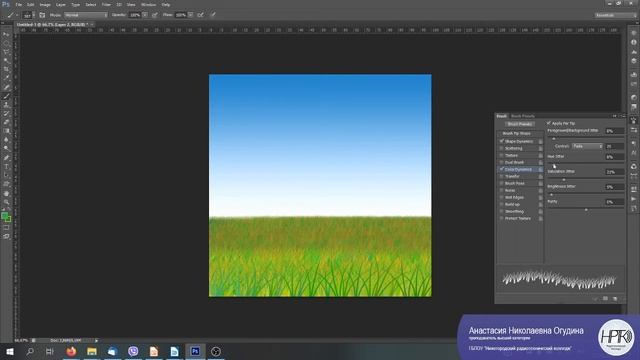Select the Eraser tool
This screenshot has width=640, height=360.
pos(6,122)
